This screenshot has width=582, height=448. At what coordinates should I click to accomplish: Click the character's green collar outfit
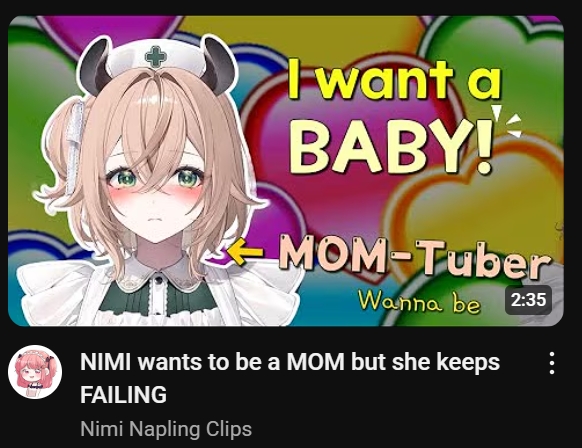[x=158, y=295]
